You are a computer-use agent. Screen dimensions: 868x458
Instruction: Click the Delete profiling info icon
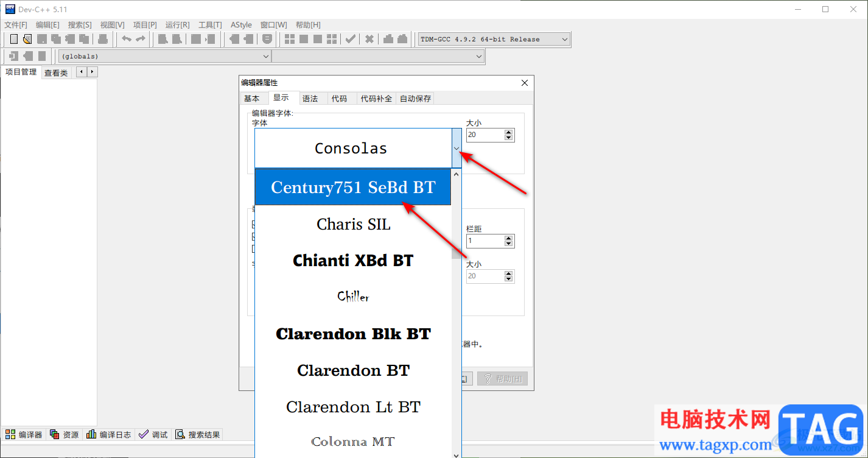pos(402,39)
